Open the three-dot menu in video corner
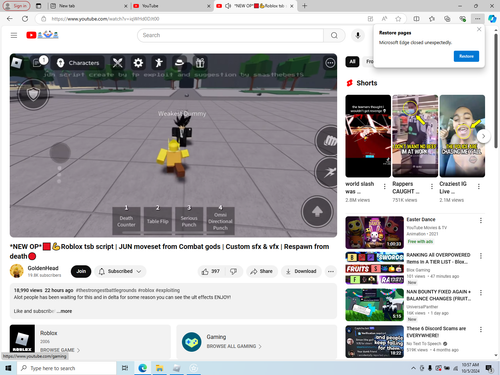This screenshot has height=375, width=500. pyautogui.click(x=330, y=63)
